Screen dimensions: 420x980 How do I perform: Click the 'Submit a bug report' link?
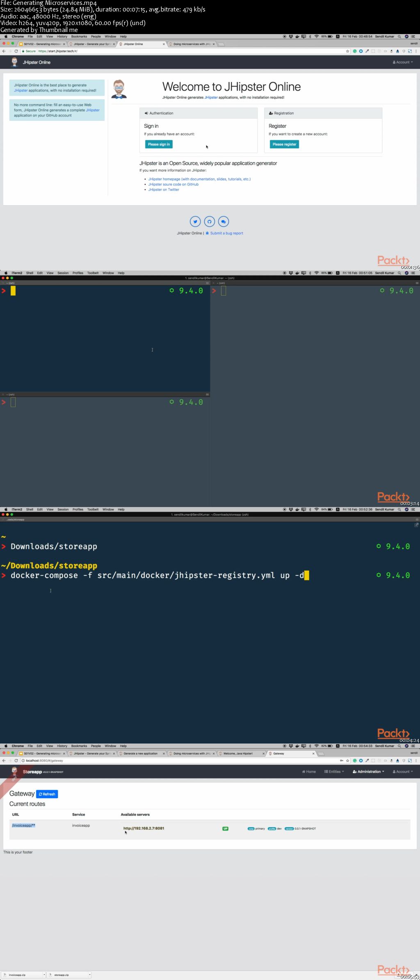pos(224,233)
